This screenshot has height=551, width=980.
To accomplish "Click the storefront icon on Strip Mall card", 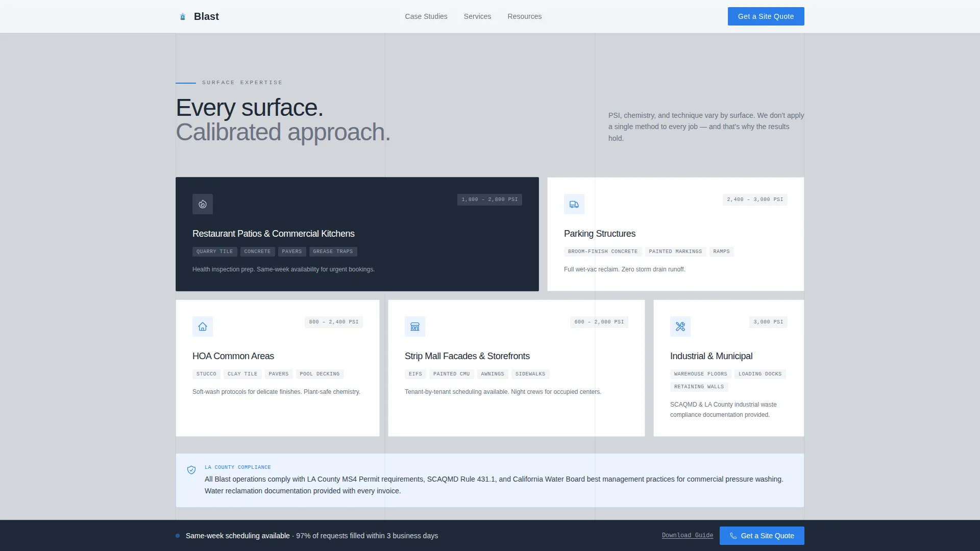I will [415, 327].
